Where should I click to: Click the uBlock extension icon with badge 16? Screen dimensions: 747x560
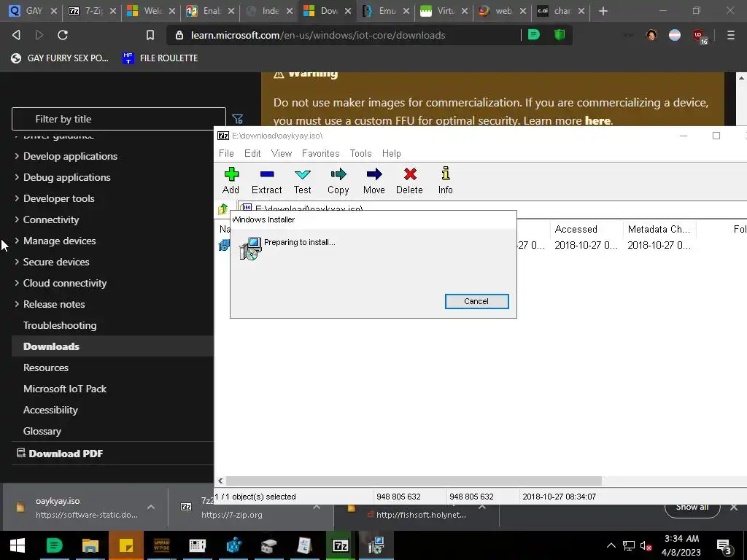700,36
